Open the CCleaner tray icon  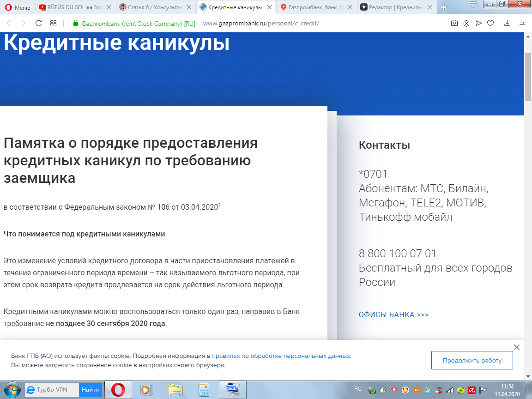pyautogui.click(x=439, y=390)
